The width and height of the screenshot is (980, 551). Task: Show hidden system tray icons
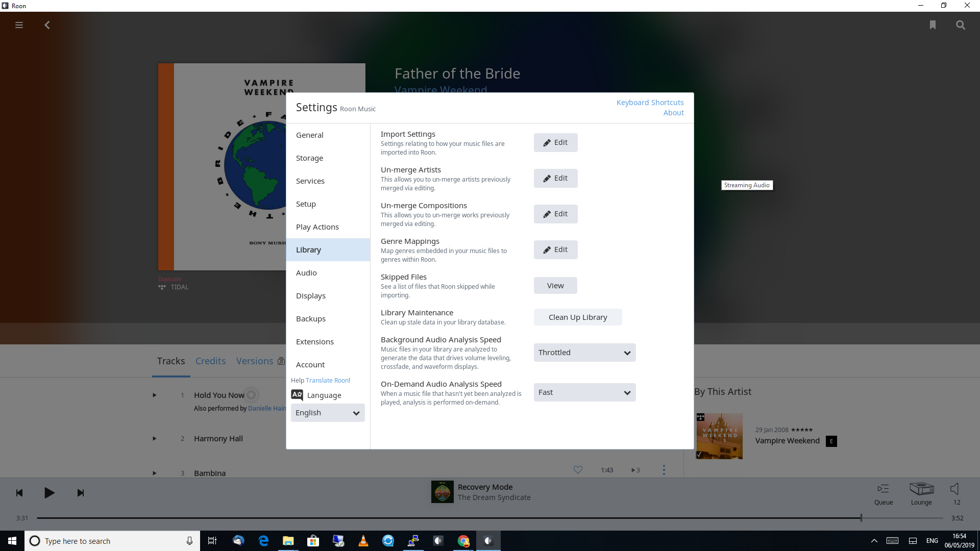[874, 541]
